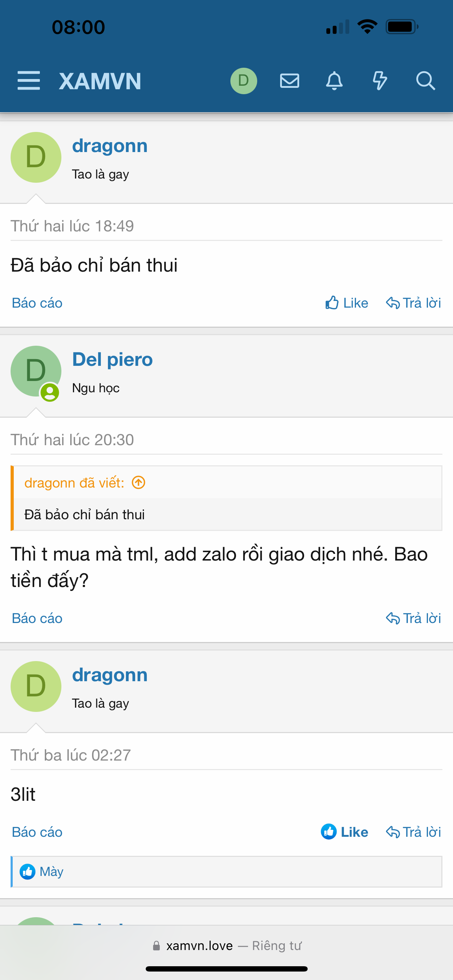
Task: Tap the XAMVN site logo
Action: pos(100,81)
